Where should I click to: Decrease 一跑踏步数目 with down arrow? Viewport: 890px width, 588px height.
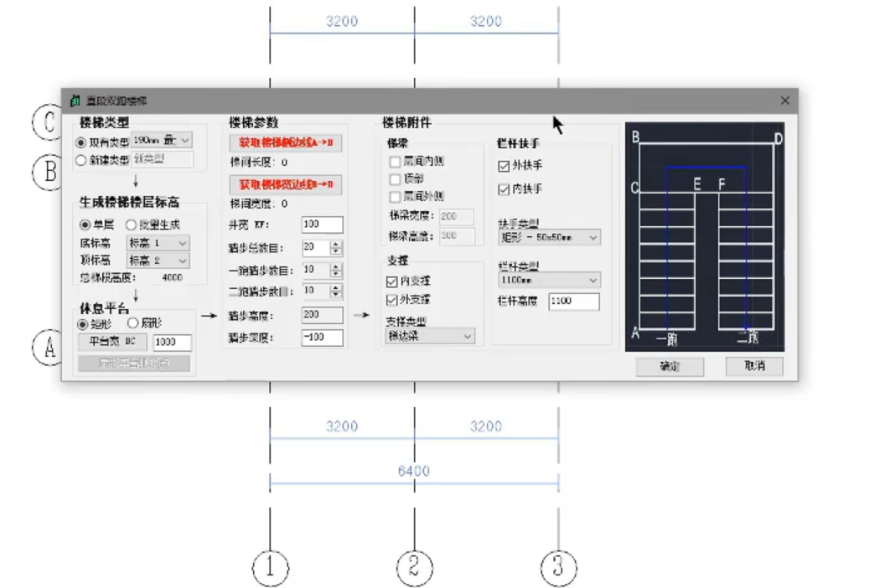(x=336, y=274)
